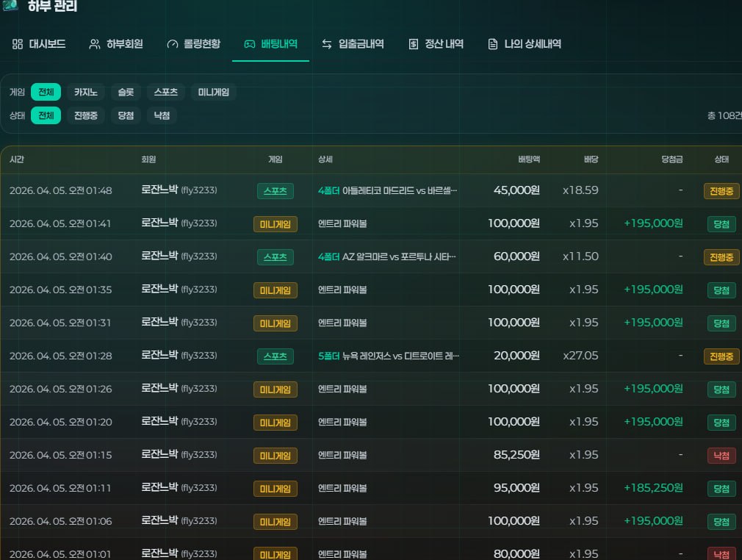Click the 정산 내역 dollar icon
Screen dimensions: 742x560
tap(414, 44)
